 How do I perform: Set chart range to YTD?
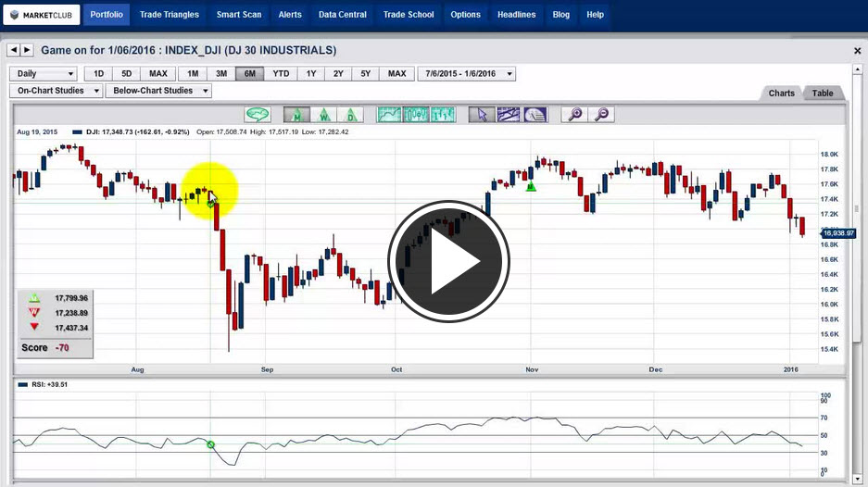point(281,74)
